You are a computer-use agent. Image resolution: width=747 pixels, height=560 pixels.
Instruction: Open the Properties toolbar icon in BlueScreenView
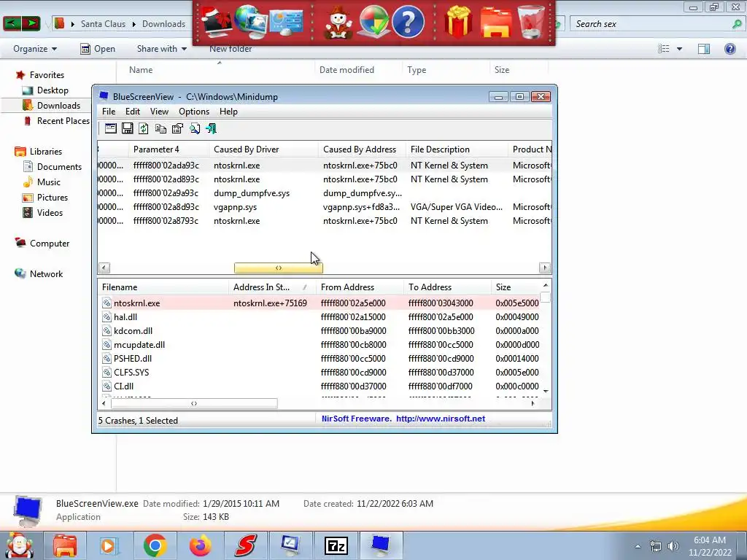177,128
